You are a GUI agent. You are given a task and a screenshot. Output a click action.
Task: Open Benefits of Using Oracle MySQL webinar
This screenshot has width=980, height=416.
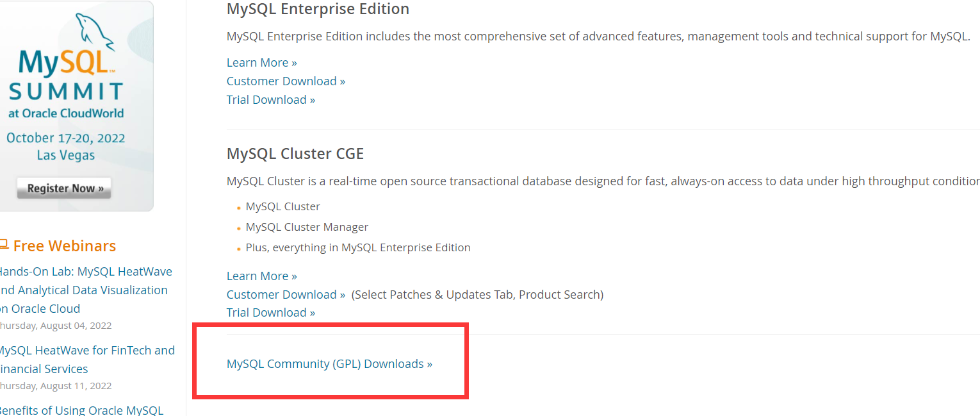(81, 410)
